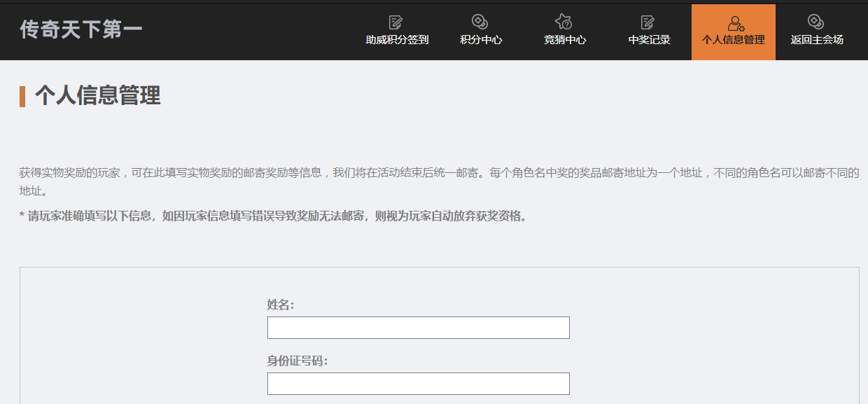The width and height of the screenshot is (868, 404).
Task: Open the 助威积分签到 menu label
Action: [397, 40]
